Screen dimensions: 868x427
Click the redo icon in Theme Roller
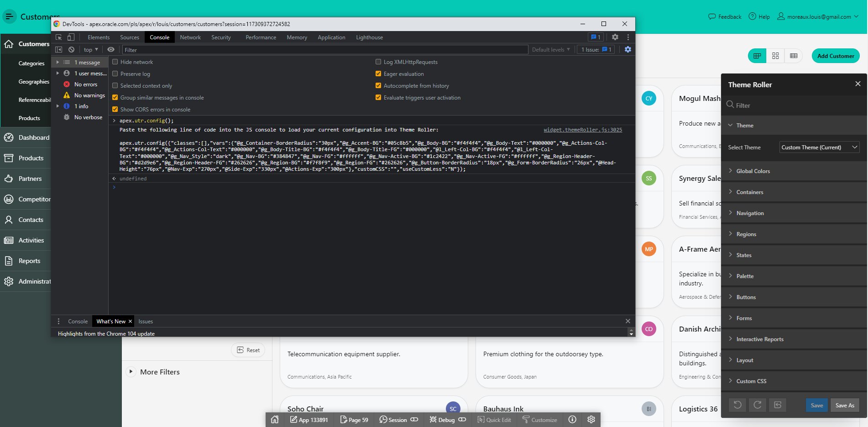[x=757, y=405]
